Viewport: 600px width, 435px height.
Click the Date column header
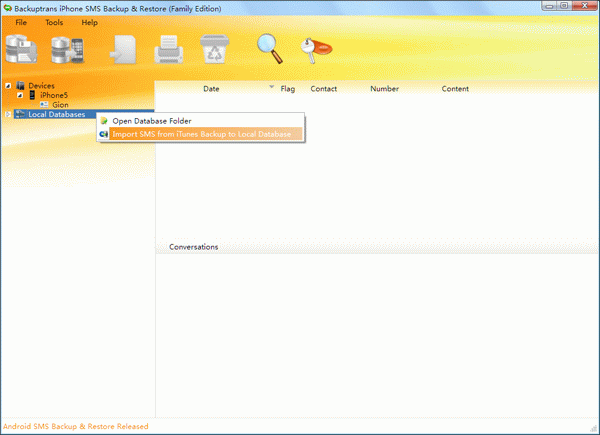pos(211,89)
